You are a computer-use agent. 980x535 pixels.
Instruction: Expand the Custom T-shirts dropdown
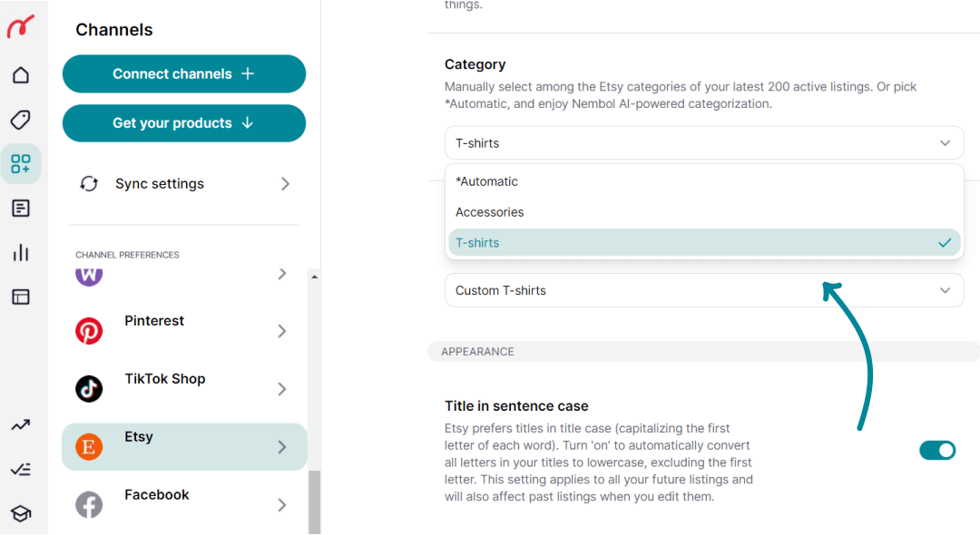[704, 290]
